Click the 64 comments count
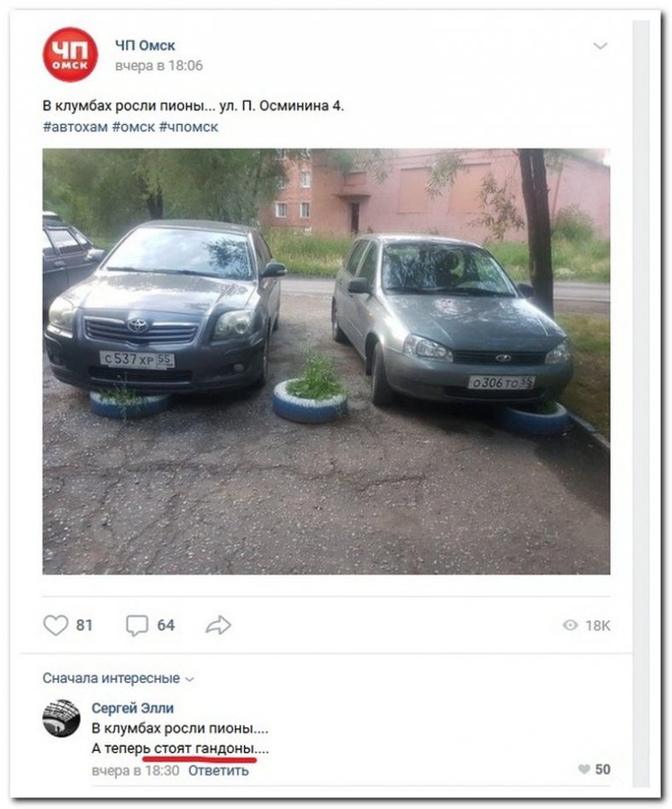Image resolution: width=672 pixels, height=809 pixels. [x=166, y=625]
